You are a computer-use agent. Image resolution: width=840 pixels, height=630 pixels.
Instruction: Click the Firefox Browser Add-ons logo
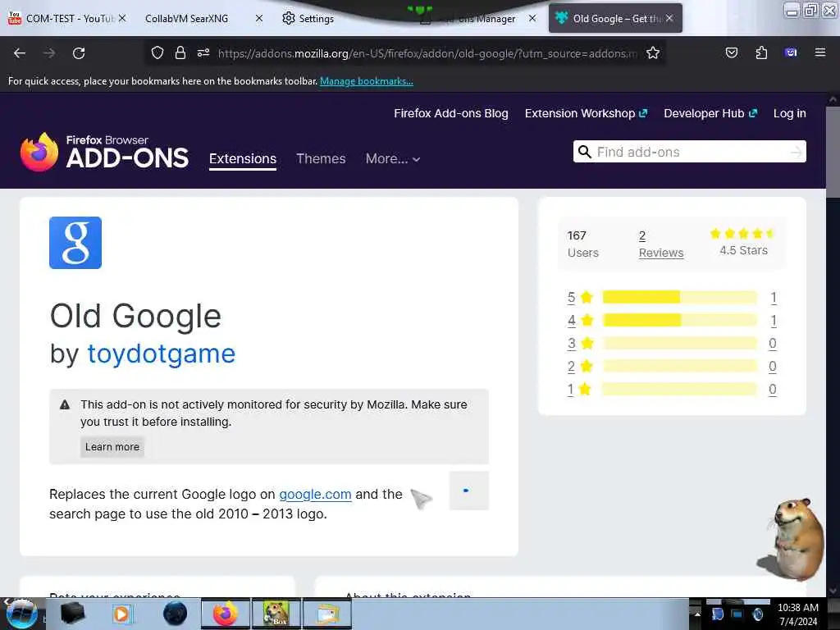click(104, 153)
